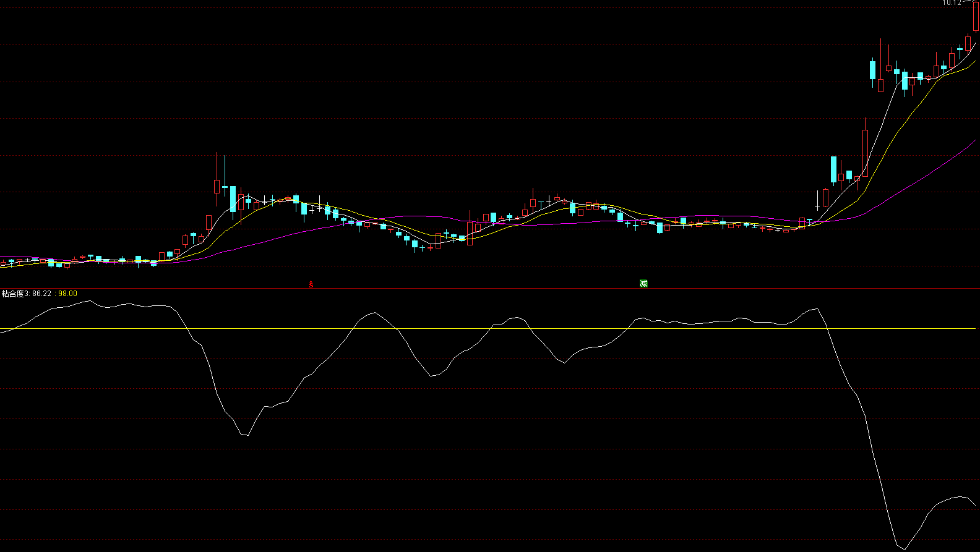Select the tall red candle under the 10.12 label
The width and height of the screenshot is (980, 552).
[x=976, y=17]
